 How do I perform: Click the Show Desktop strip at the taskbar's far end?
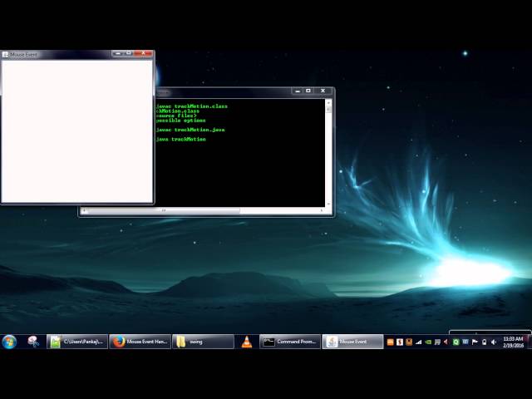[x=530, y=342]
